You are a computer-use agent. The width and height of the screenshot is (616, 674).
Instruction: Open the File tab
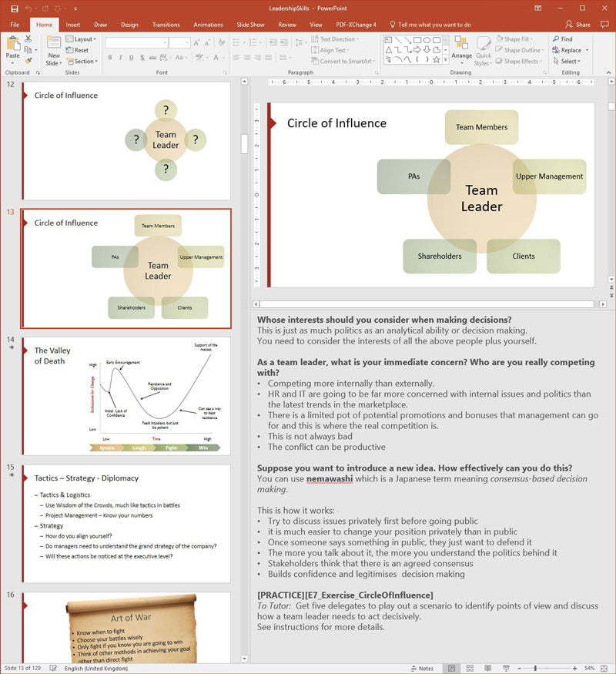click(x=15, y=25)
